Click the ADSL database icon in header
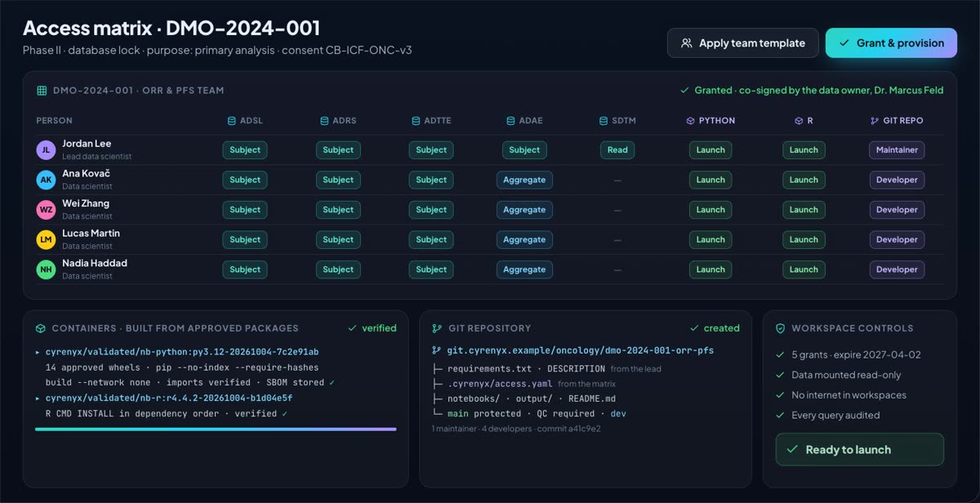Image resolution: width=980 pixels, height=503 pixels. pyautogui.click(x=232, y=121)
